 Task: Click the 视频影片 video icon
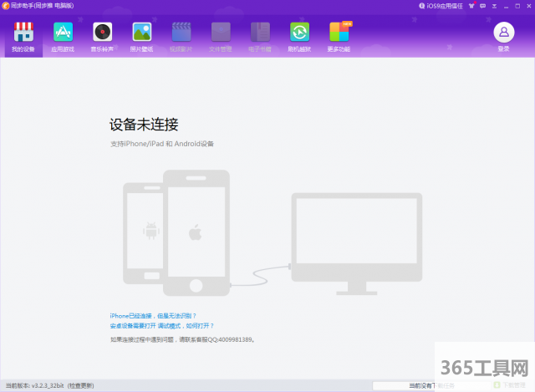[181, 37]
